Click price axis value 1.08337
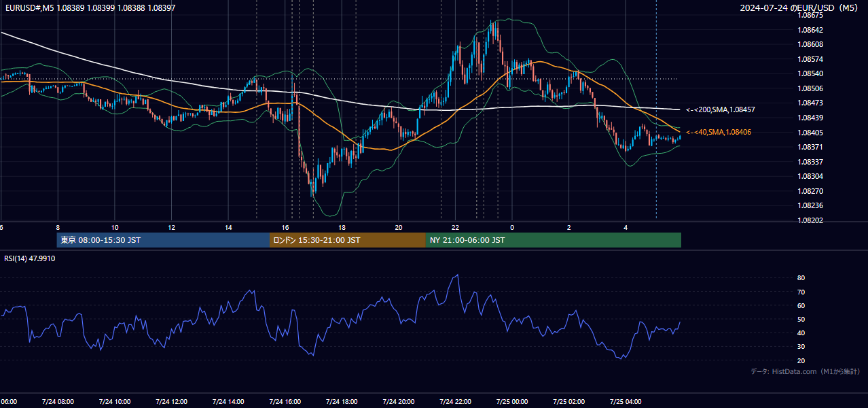Image resolution: width=868 pixels, height=408 pixels. pyautogui.click(x=811, y=162)
